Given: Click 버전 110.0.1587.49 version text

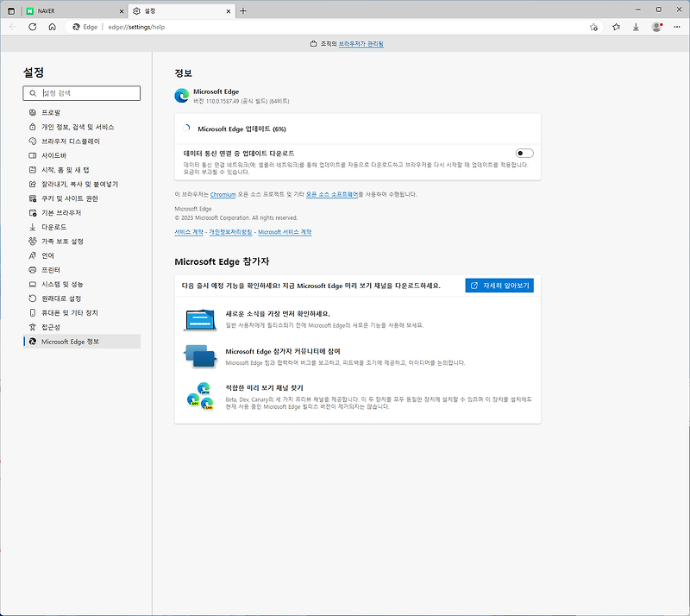Looking at the screenshot, I should (241, 101).
